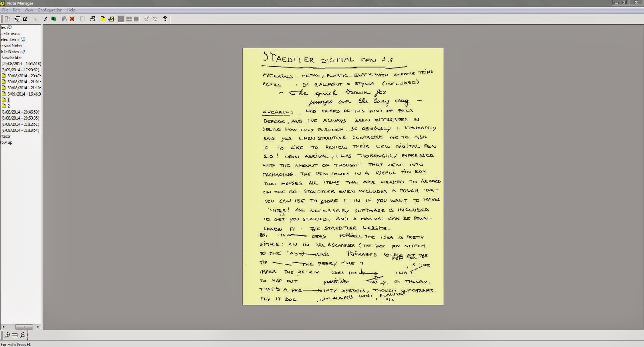
Task: Switch to single note view
Action: [121, 19]
